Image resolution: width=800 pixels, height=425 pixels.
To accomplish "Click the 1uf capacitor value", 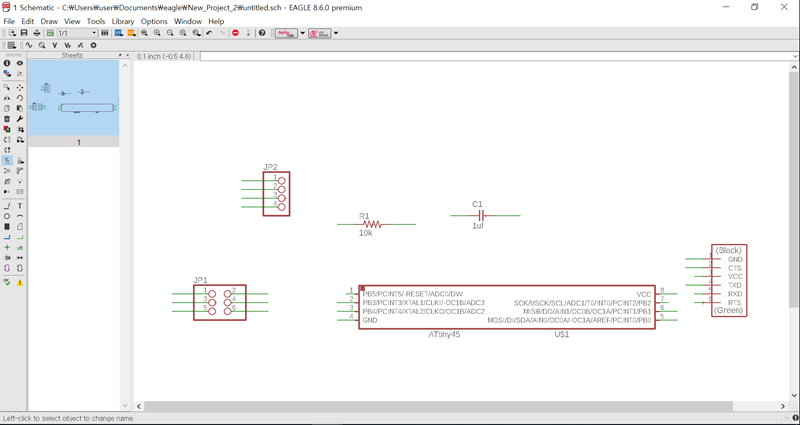I will (478, 226).
